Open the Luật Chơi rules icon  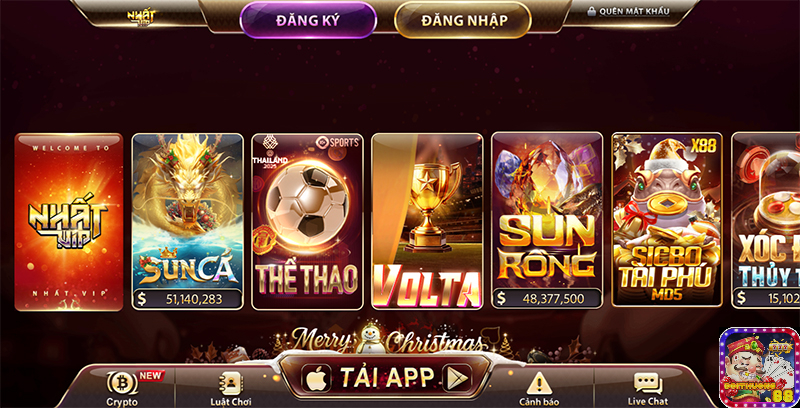tap(231, 383)
